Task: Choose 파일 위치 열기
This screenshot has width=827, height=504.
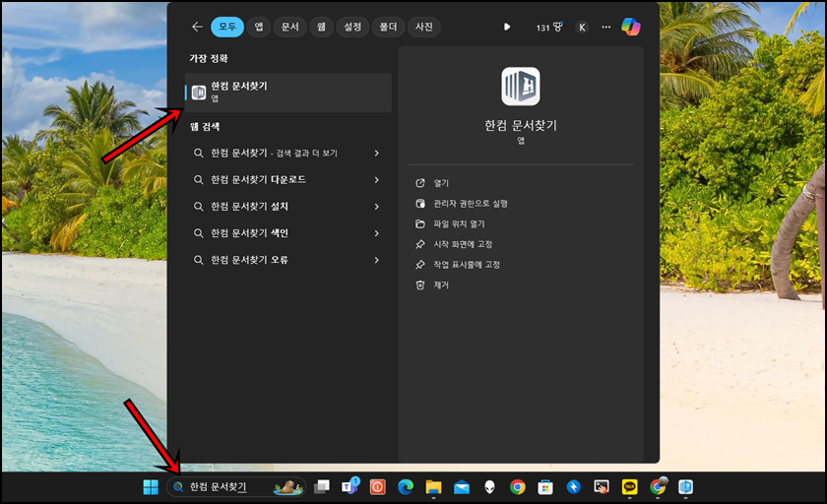Action: tap(451, 224)
